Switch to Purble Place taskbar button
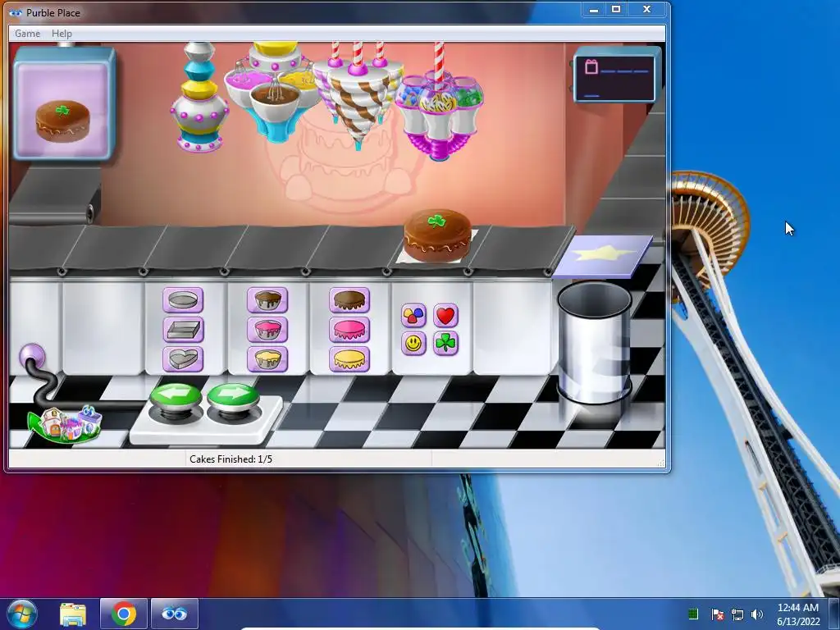 point(175,614)
